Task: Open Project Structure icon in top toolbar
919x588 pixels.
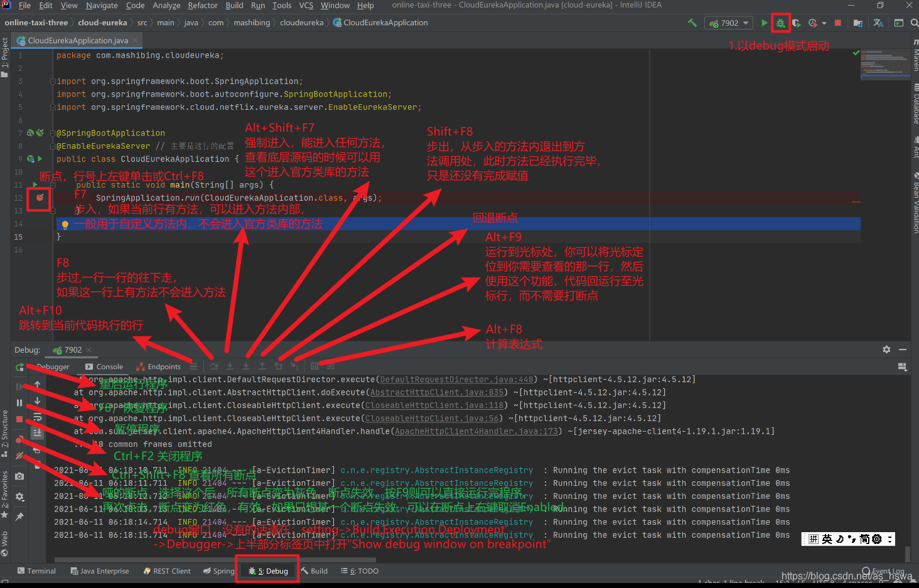Action: (858, 23)
